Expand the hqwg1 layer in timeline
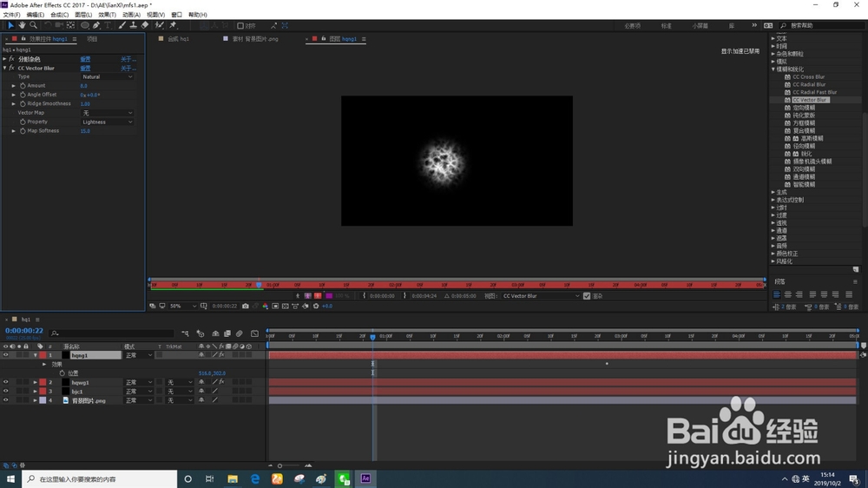The height and width of the screenshot is (488, 868). (x=35, y=382)
